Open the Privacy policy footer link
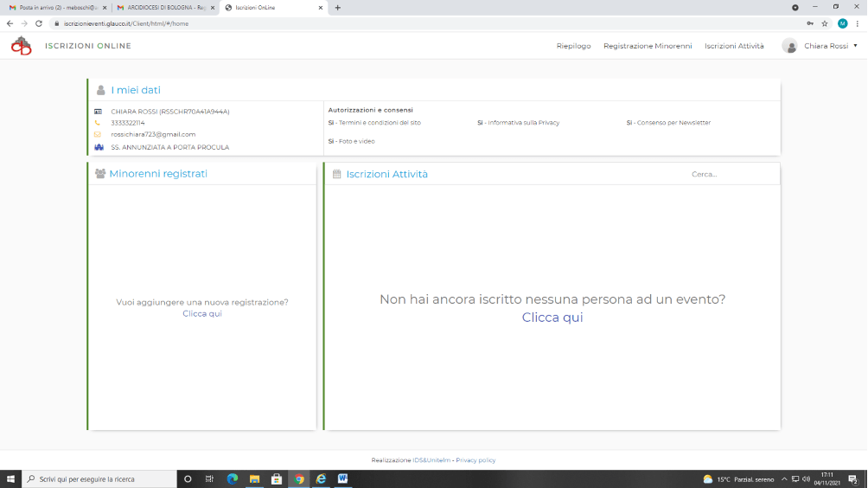The image size is (868, 488). click(475, 460)
